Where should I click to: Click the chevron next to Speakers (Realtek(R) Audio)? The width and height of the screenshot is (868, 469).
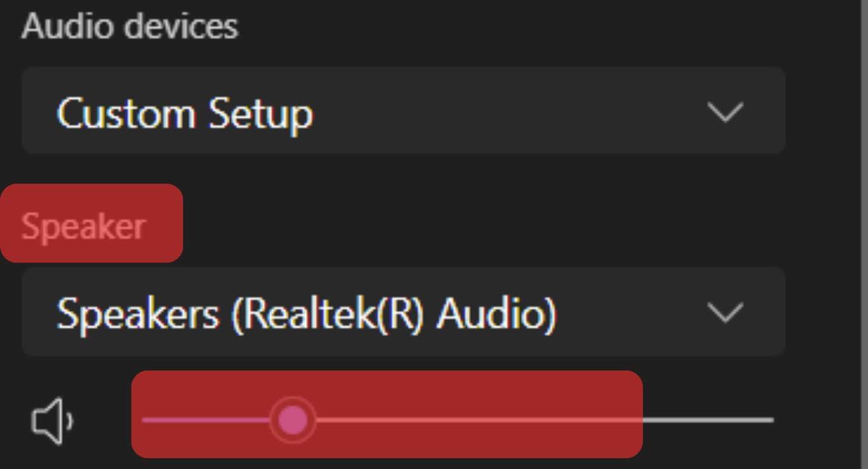point(725,313)
